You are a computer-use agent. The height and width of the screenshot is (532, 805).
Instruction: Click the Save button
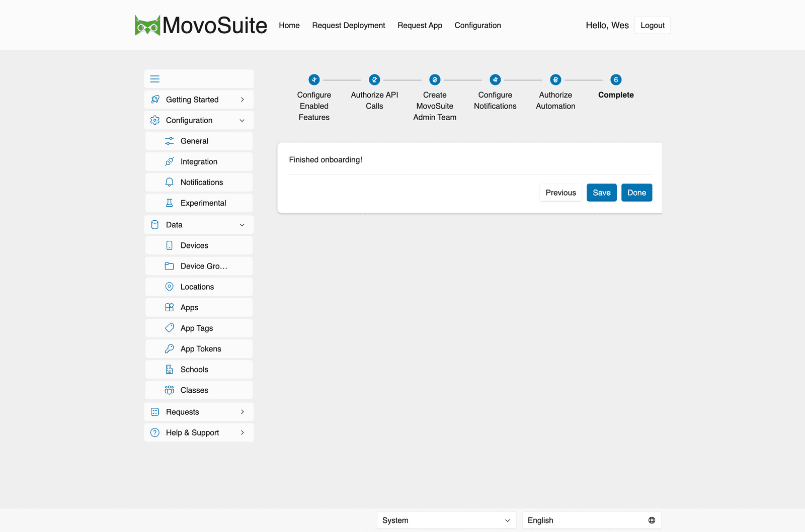(x=602, y=193)
